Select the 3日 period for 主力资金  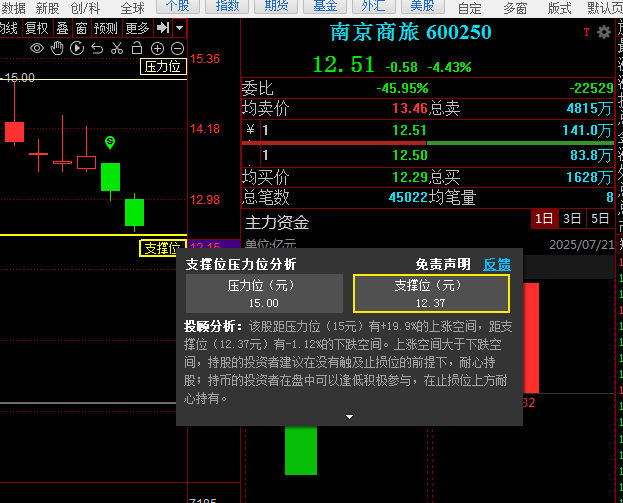pos(572,219)
